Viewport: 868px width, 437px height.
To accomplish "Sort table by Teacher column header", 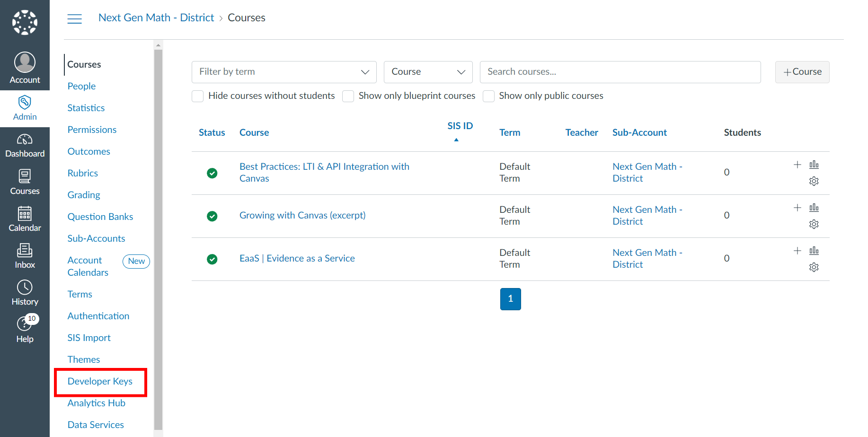I will pos(582,133).
